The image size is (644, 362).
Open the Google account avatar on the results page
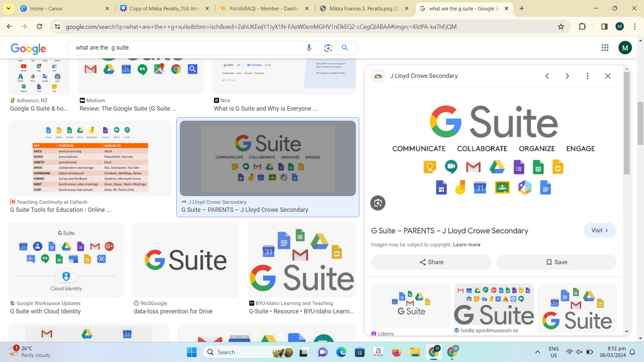pos(624,47)
